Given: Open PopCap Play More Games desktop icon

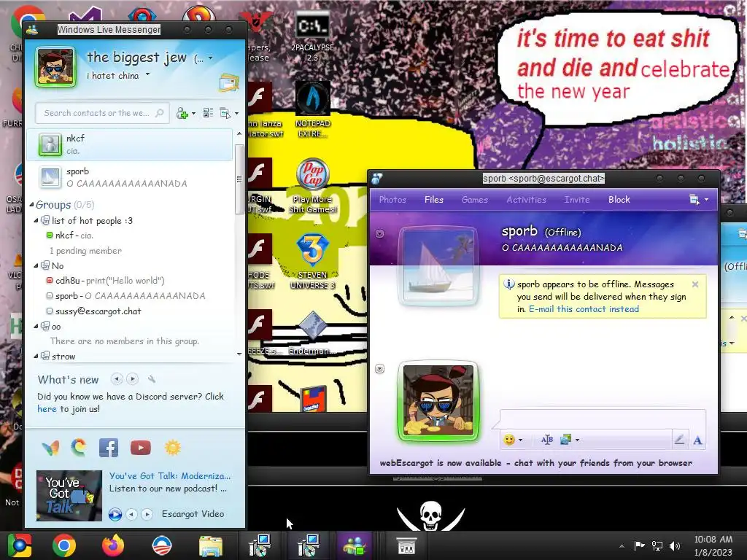Looking at the screenshot, I should pyautogui.click(x=312, y=186).
